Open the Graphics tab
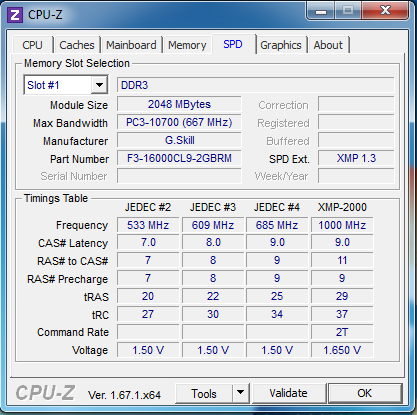 pyautogui.click(x=281, y=45)
